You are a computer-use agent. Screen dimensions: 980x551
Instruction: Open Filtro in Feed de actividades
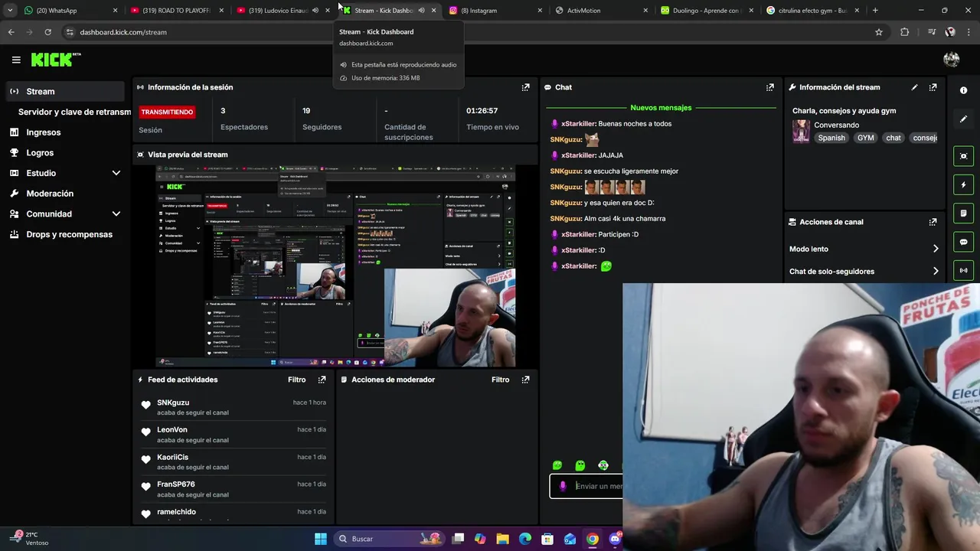click(296, 380)
